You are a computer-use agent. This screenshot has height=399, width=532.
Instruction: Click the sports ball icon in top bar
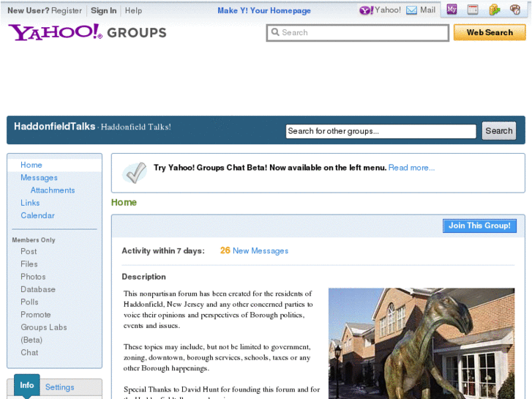click(x=515, y=10)
